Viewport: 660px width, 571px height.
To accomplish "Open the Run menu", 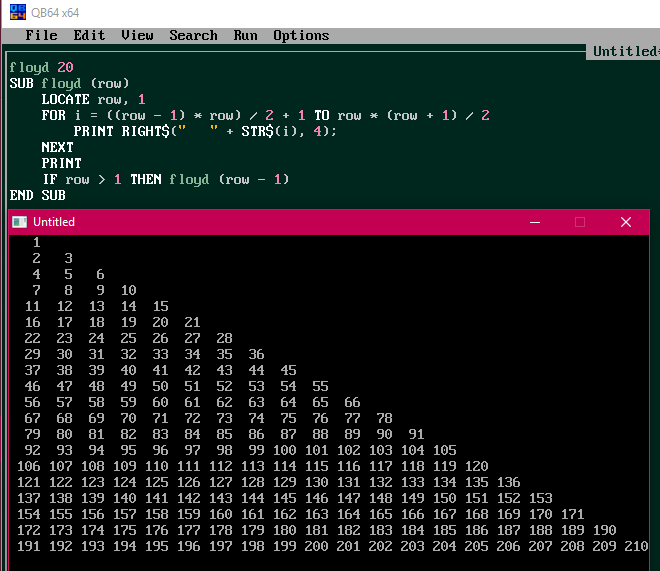I will click(x=245, y=35).
